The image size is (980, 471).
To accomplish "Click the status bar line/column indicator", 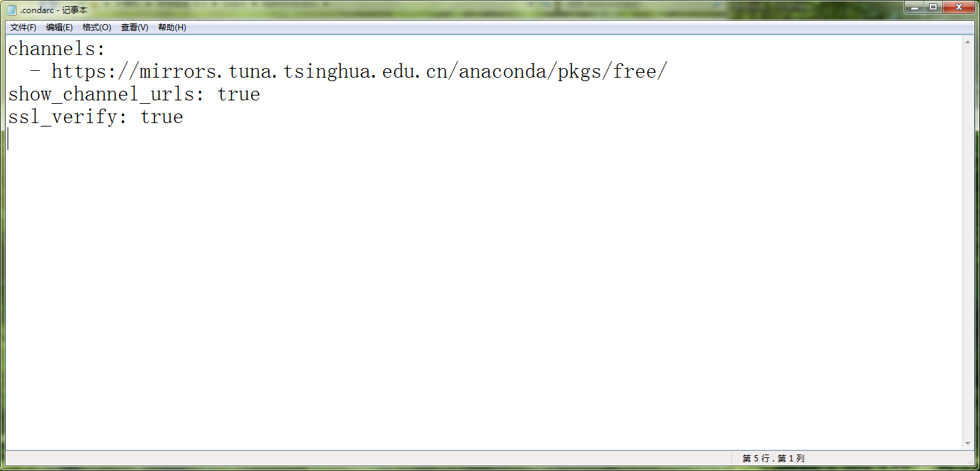I will (773, 459).
